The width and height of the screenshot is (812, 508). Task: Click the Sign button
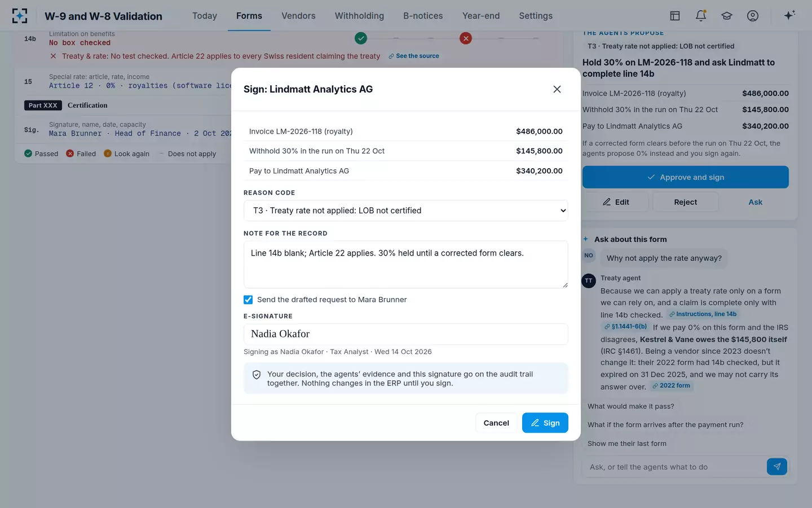coord(545,423)
